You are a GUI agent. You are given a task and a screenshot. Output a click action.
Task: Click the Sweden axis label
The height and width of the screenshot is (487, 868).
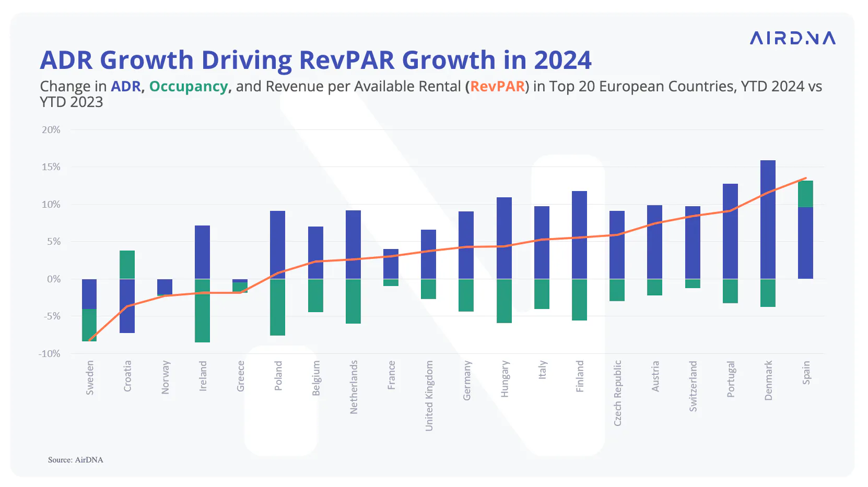90,377
